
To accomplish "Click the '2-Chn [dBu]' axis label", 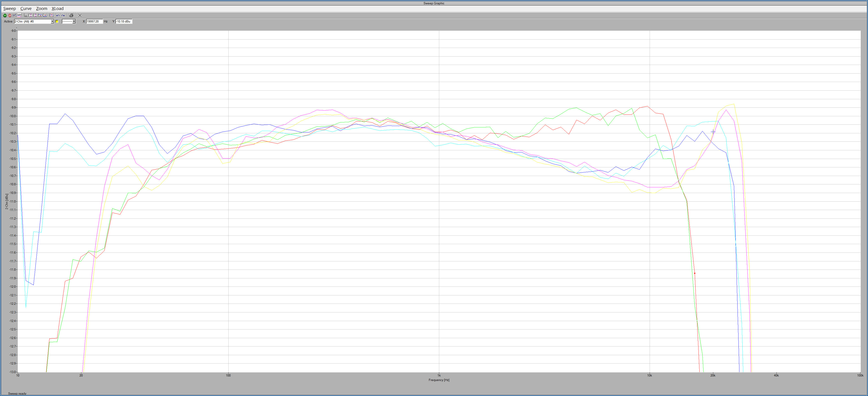I will [7, 201].
